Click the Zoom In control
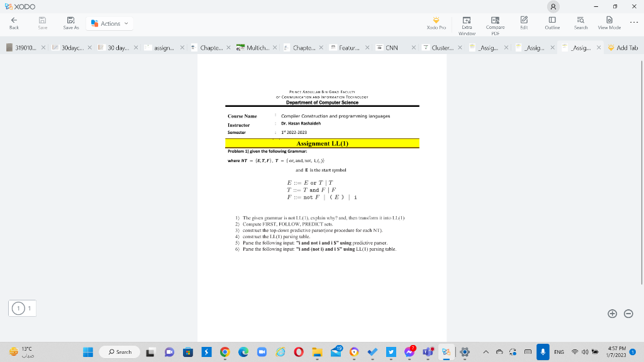This screenshot has width=644, height=362. (612, 312)
